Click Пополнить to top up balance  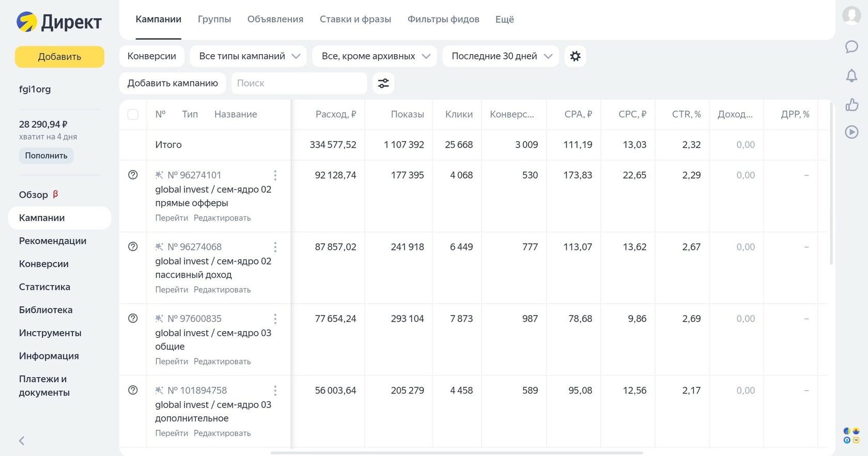pos(46,156)
